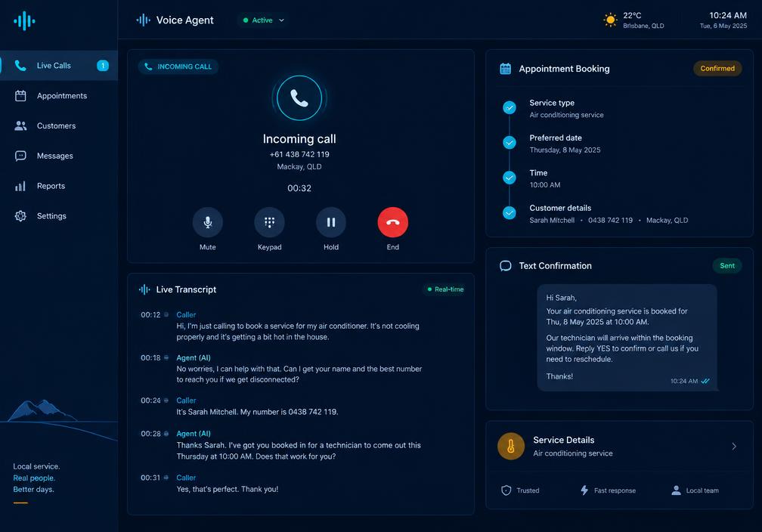Click the Live Calls notification badge

(103, 66)
